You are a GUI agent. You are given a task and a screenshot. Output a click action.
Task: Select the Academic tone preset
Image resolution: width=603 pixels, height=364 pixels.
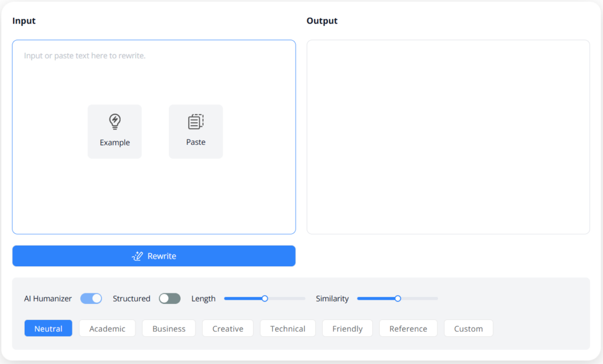[x=107, y=328]
